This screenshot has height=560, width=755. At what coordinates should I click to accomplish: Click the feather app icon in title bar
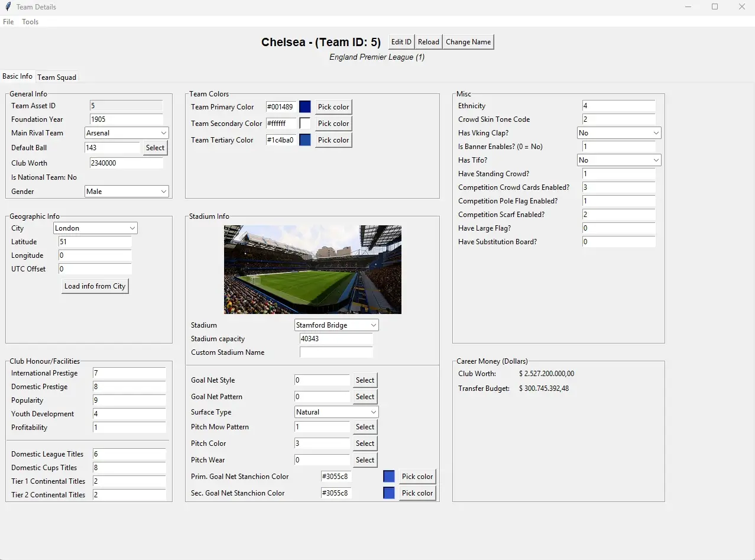(8, 7)
